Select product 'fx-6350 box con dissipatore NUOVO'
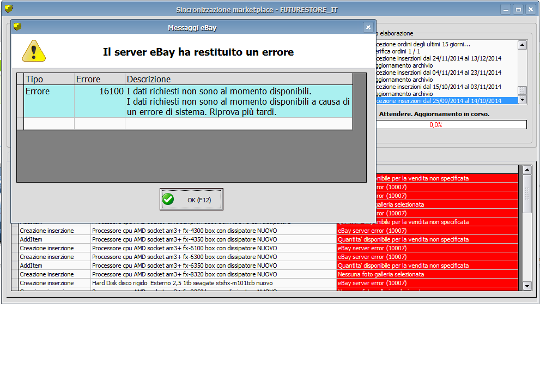This screenshot has width=540, height=392. click(214, 266)
